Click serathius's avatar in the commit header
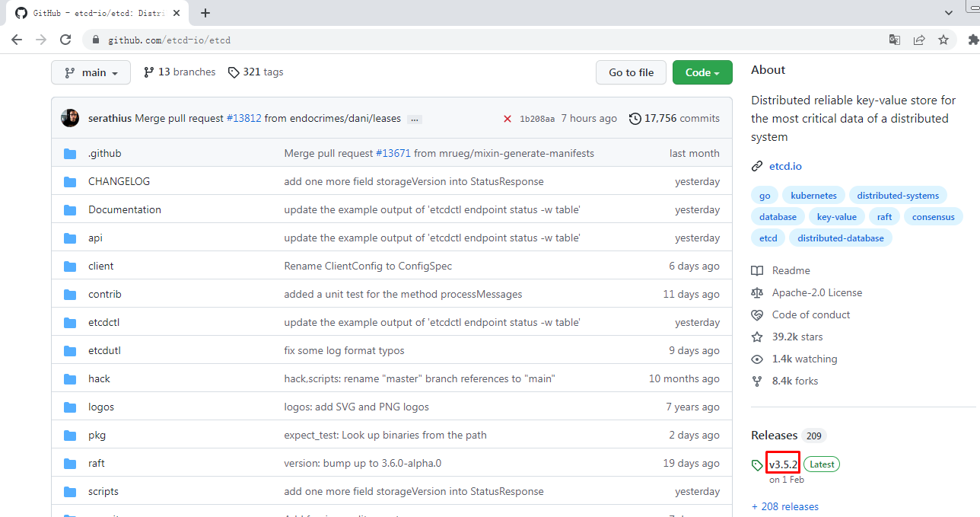This screenshot has height=517, width=980. click(x=70, y=118)
